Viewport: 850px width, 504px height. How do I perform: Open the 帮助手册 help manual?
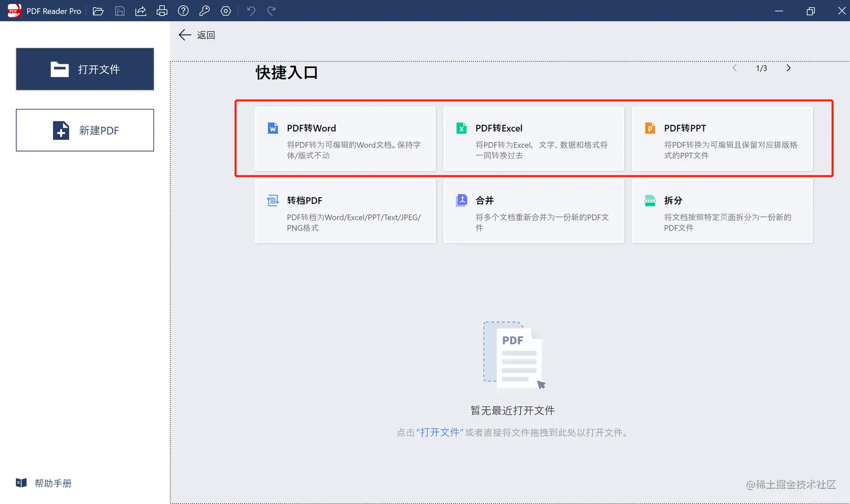pos(43,483)
